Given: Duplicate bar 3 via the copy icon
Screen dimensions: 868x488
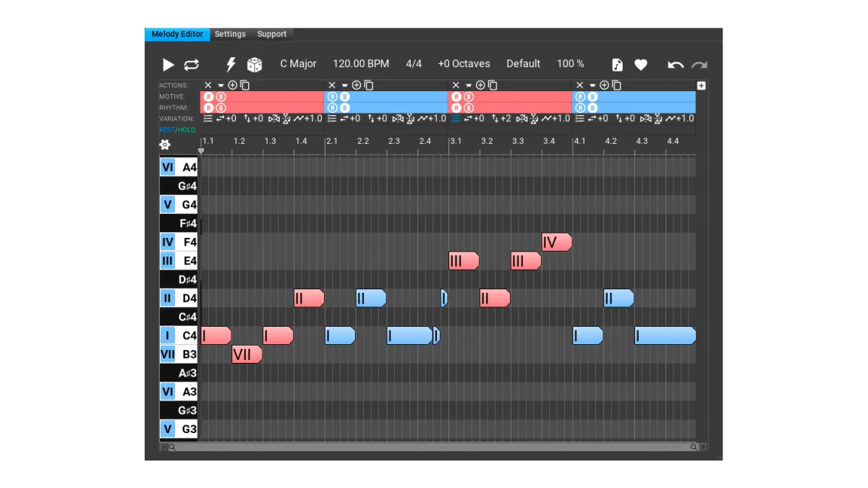Looking at the screenshot, I should click(x=493, y=85).
